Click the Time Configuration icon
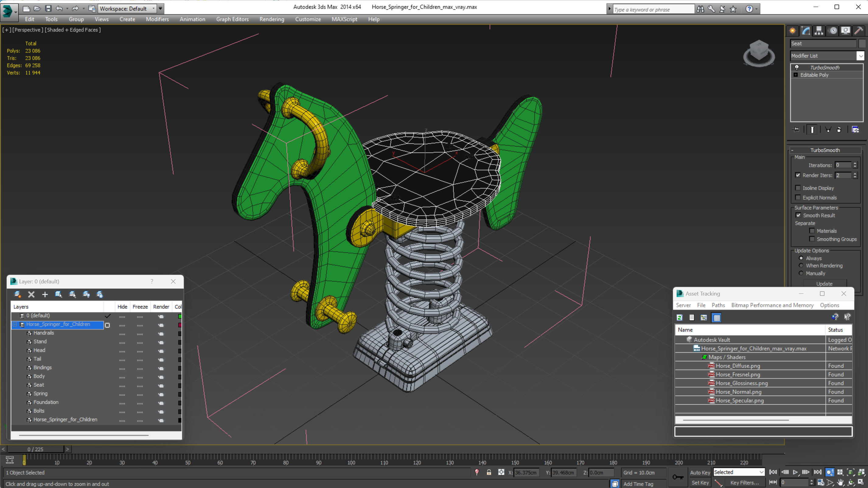 click(x=821, y=483)
